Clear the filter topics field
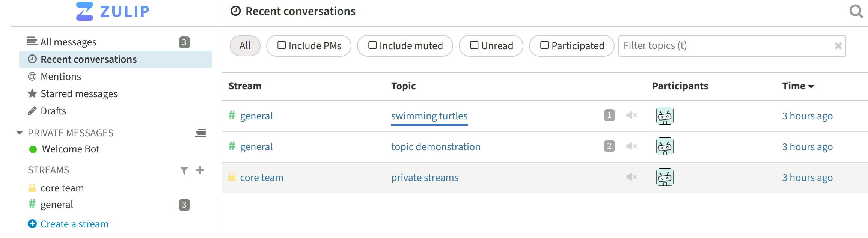Image resolution: width=868 pixels, height=238 pixels. (838, 46)
